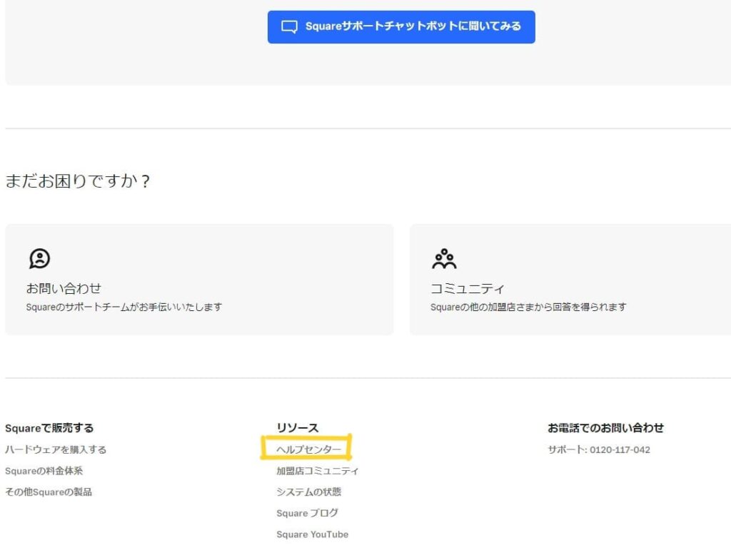
Task: Check システムの状態 status page
Action: coord(312,492)
